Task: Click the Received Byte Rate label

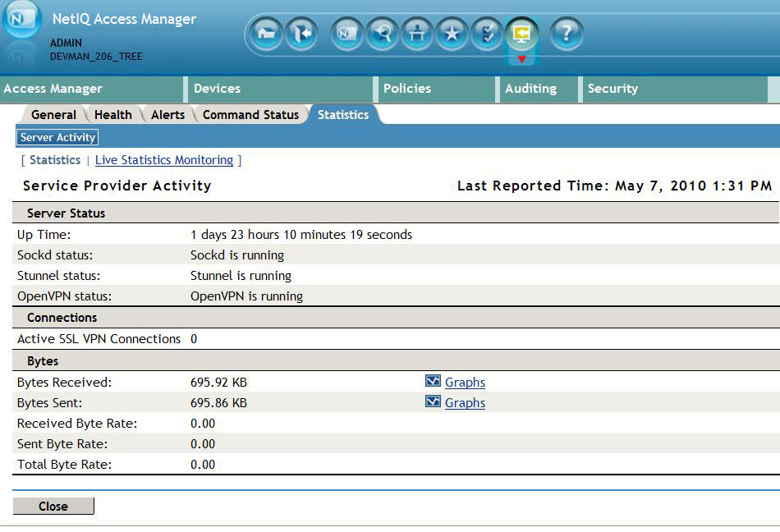Action: point(77,424)
